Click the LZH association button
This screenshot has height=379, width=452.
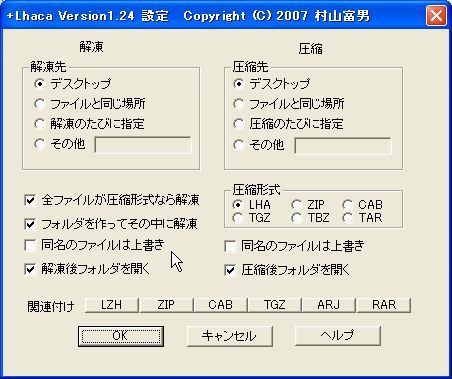coord(112,305)
